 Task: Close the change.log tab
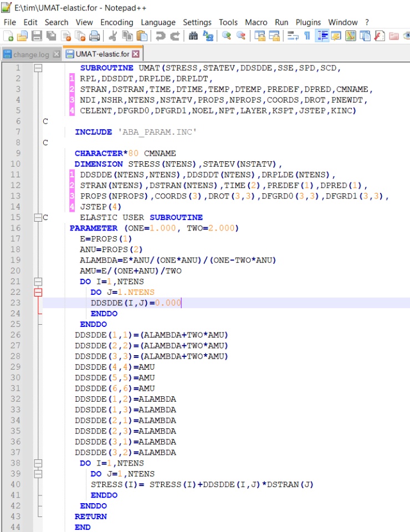[57, 54]
